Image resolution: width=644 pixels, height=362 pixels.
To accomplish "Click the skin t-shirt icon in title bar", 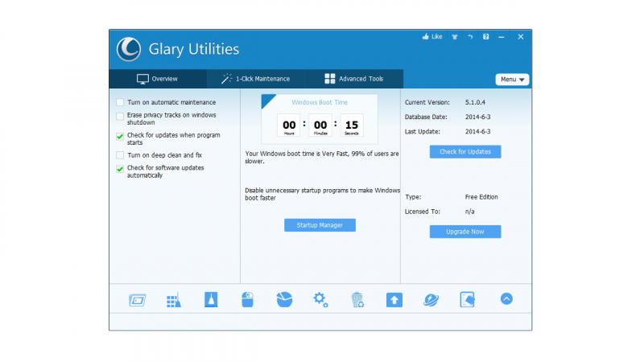I will pos(455,37).
